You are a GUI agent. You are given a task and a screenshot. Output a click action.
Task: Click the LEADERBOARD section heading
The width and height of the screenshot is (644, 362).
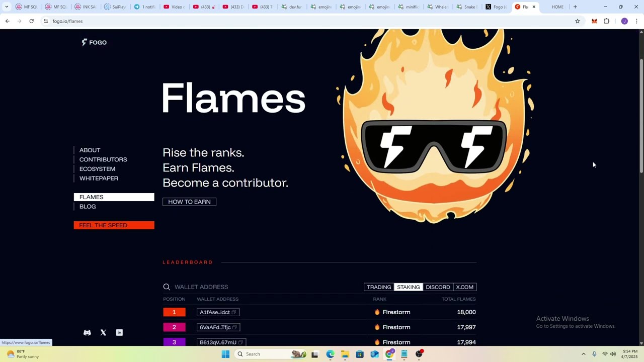pyautogui.click(x=188, y=262)
